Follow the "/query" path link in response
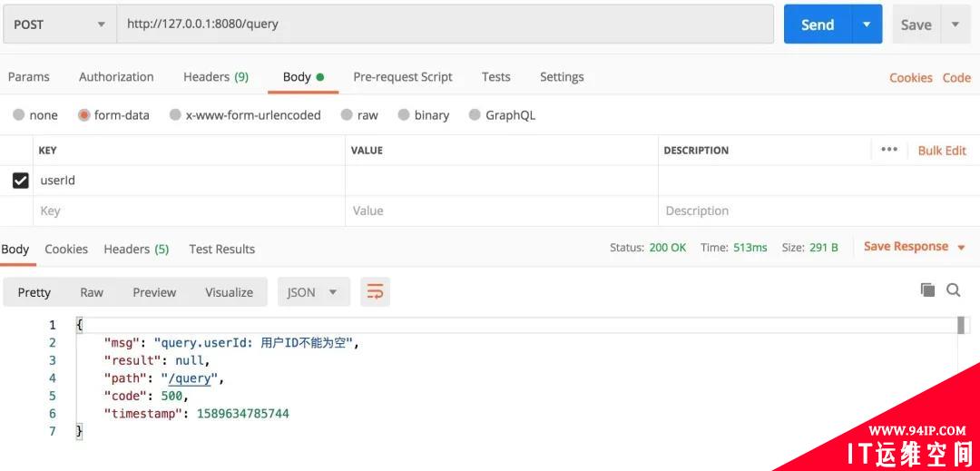 point(190,378)
